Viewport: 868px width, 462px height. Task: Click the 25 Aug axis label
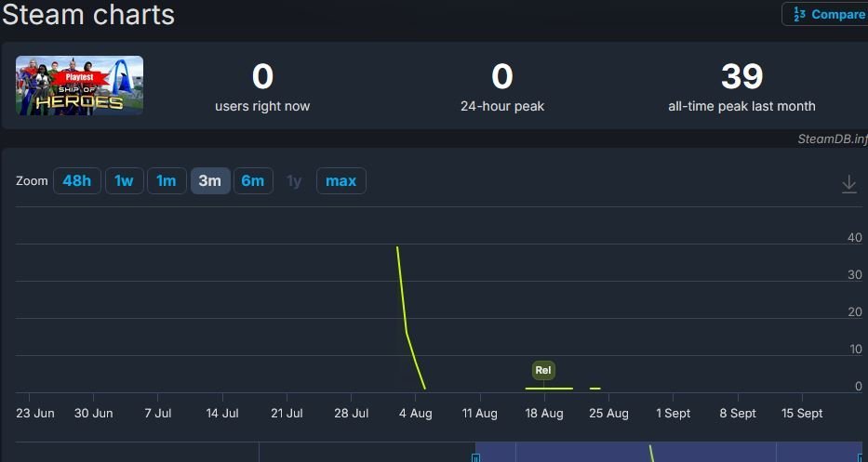[608, 414]
